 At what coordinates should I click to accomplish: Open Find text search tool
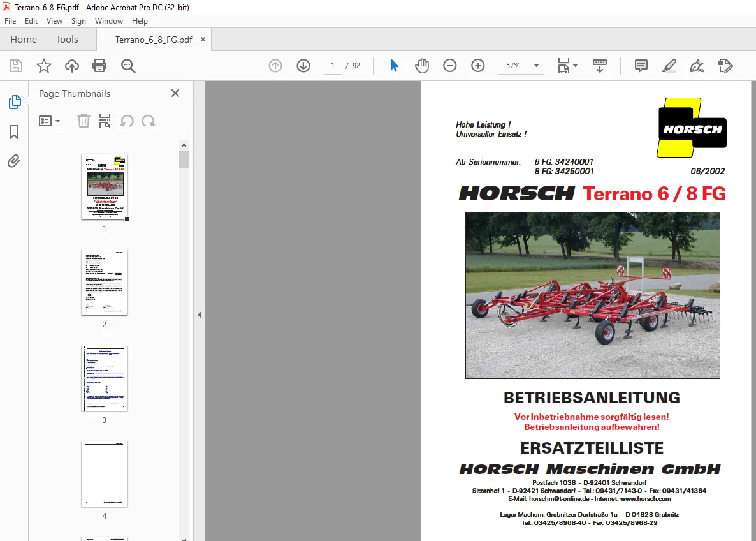click(x=127, y=66)
